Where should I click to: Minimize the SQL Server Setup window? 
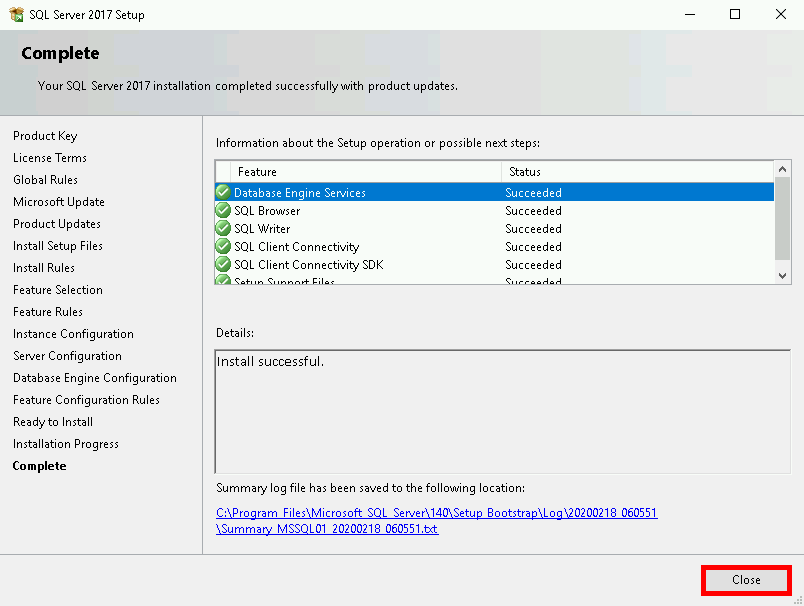[689, 15]
